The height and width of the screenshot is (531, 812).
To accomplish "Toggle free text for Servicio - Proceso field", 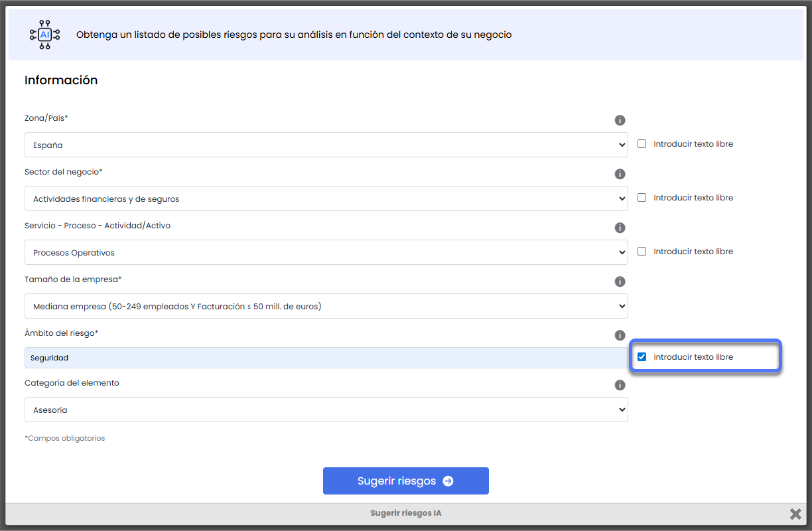I will [x=642, y=252].
